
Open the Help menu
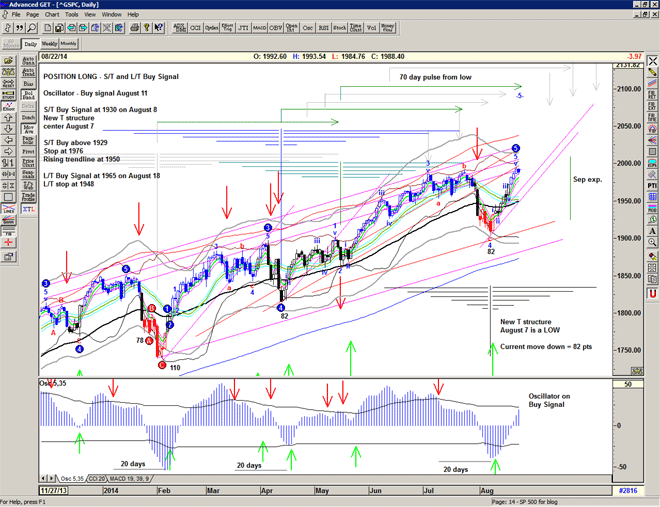(x=133, y=15)
